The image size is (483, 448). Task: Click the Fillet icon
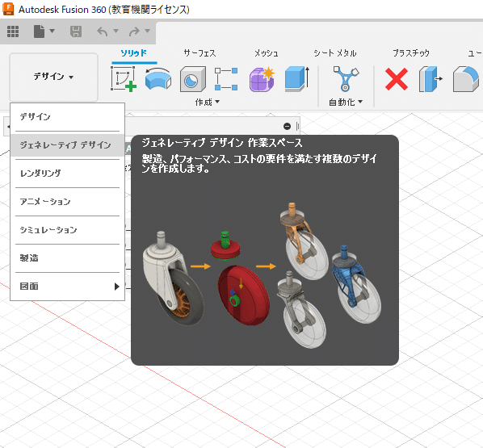(x=466, y=79)
